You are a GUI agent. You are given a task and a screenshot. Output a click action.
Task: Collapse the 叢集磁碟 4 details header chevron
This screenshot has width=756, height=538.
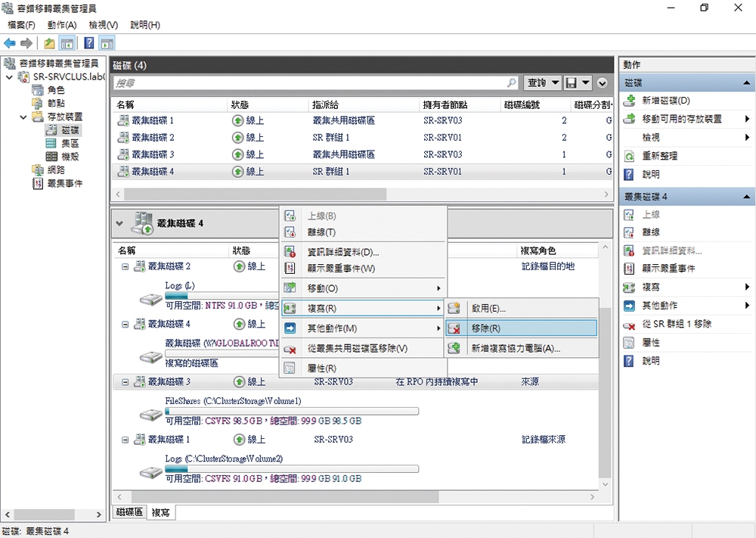(119, 223)
